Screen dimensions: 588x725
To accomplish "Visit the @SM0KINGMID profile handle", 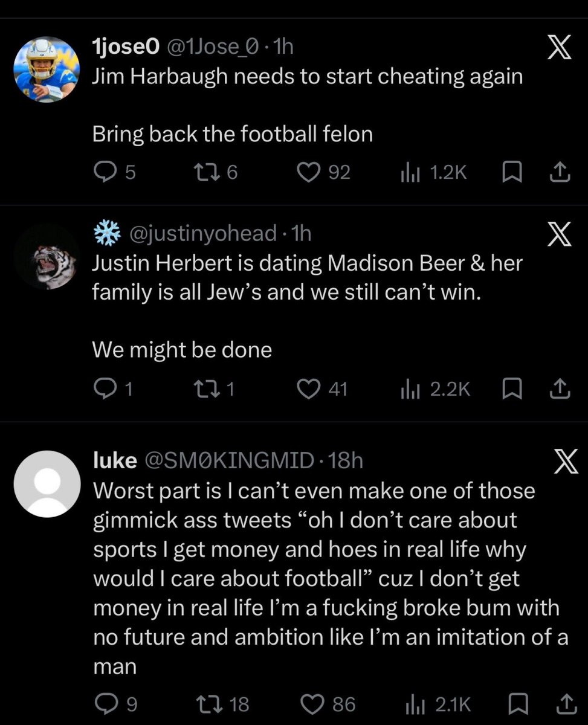I will click(230, 461).
